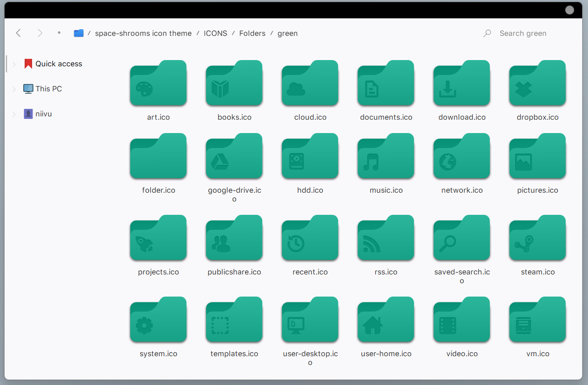
Task: Expand the This PC tree node
Action: [14, 89]
